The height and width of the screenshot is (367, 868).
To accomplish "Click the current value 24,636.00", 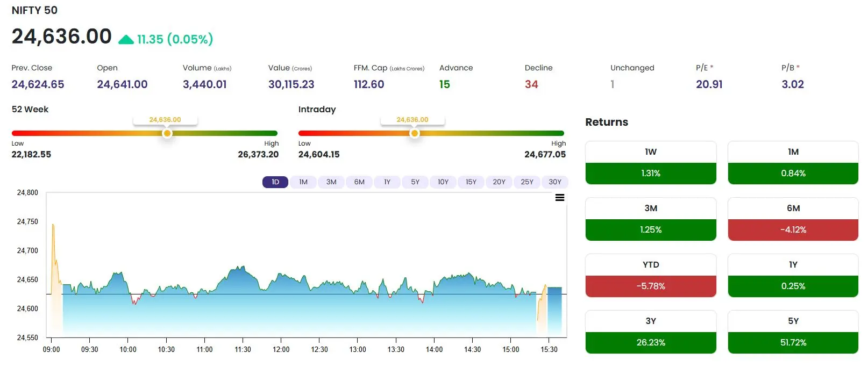I will 62,37.
